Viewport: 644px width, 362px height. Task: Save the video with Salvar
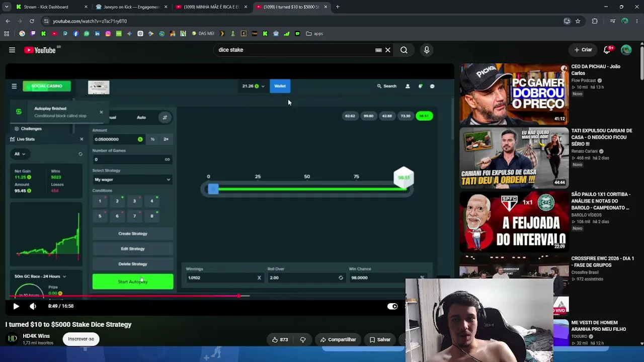pos(380,339)
